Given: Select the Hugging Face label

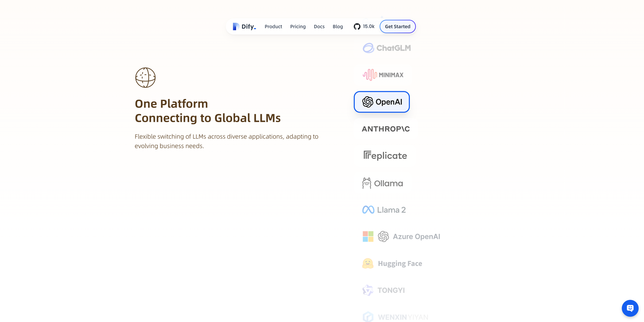Looking at the screenshot, I should pos(400,264).
